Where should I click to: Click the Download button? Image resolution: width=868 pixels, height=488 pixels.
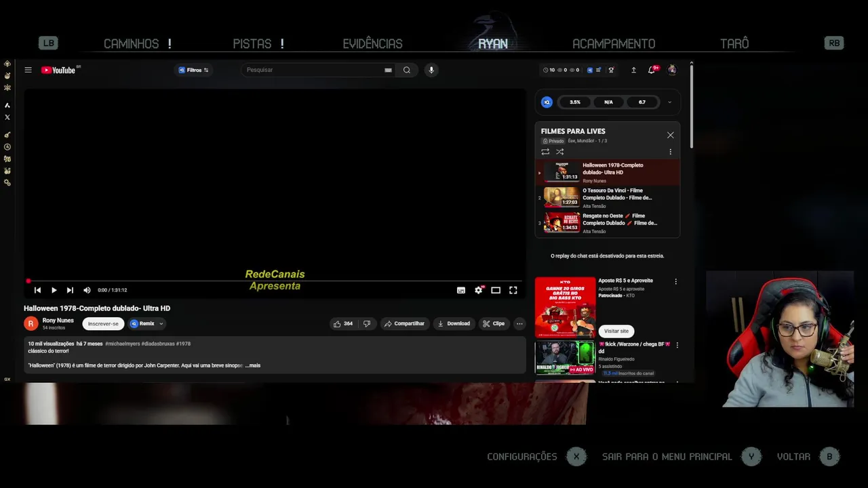click(454, 324)
